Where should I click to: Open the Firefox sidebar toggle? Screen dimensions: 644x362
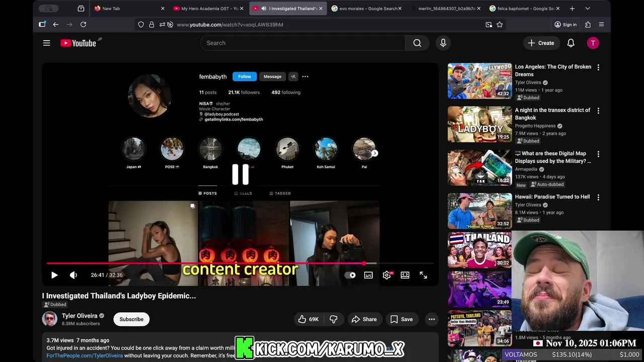pyautogui.click(x=42, y=24)
